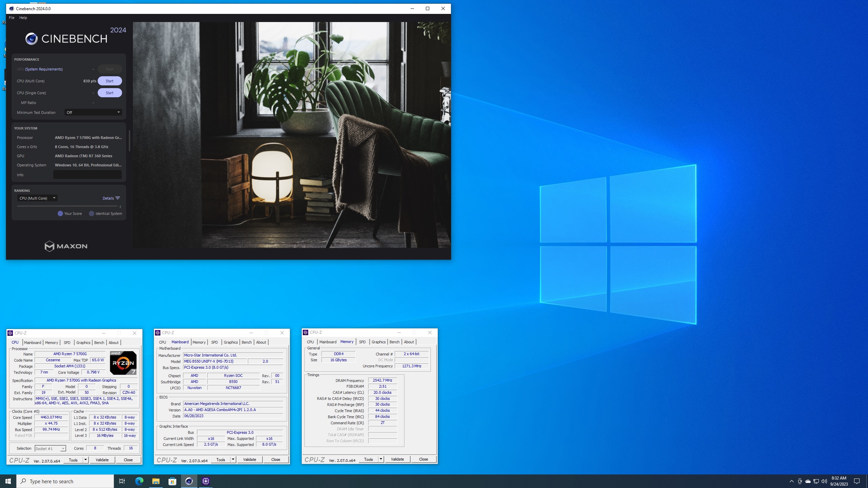868x488 pixels.
Task: Switch to CPU-Z from the taskbar
Action: click(205, 481)
